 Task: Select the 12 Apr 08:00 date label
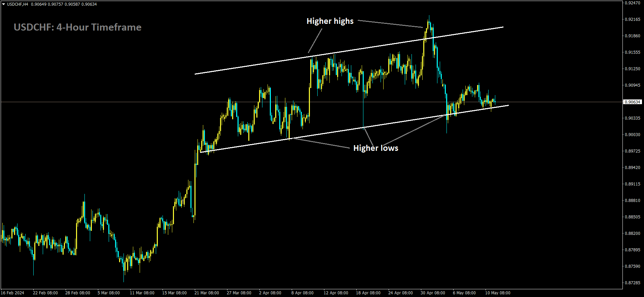point(336,293)
